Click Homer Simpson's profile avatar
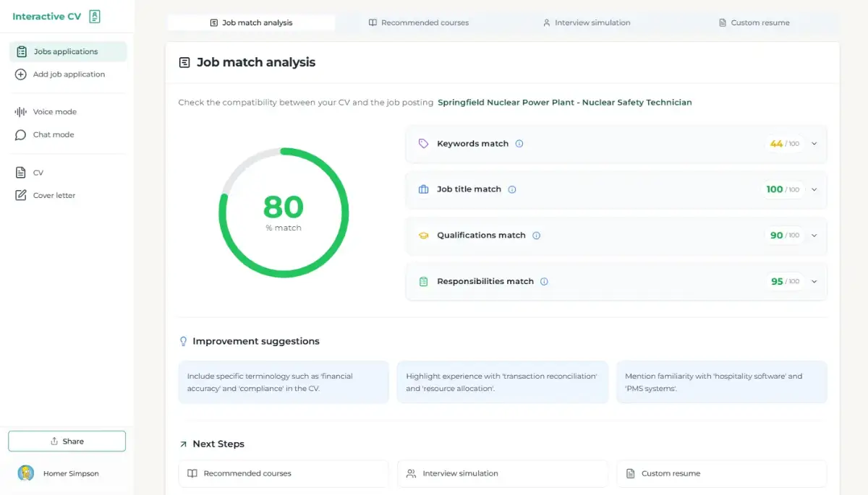 tap(26, 473)
